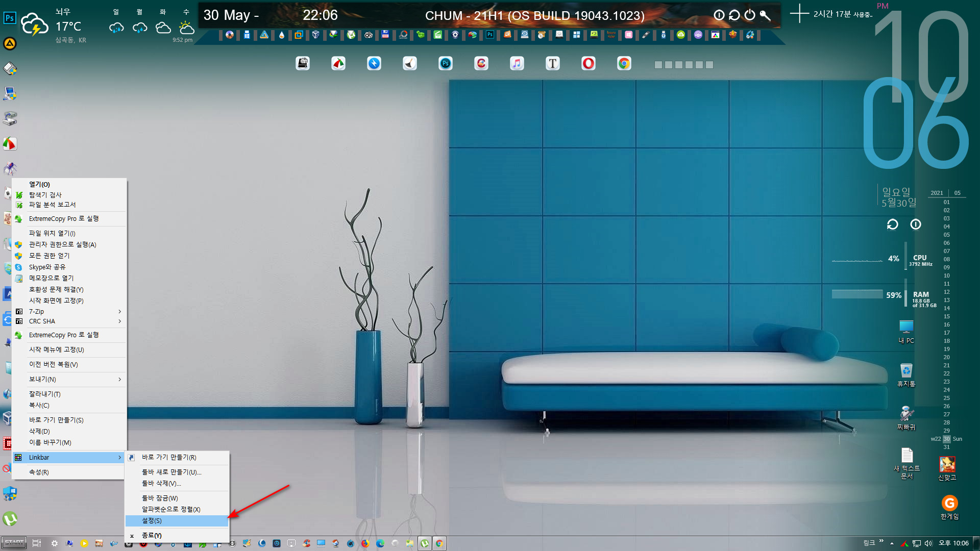Click the floppy disk icon in top bar
This screenshot has width=980, height=551.
[x=385, y=35]
